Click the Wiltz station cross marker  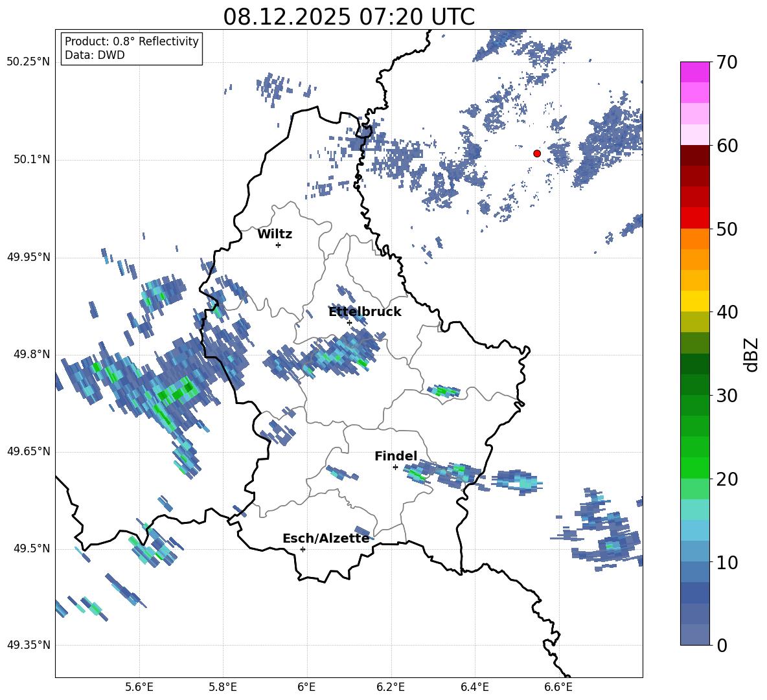point(279,245)
